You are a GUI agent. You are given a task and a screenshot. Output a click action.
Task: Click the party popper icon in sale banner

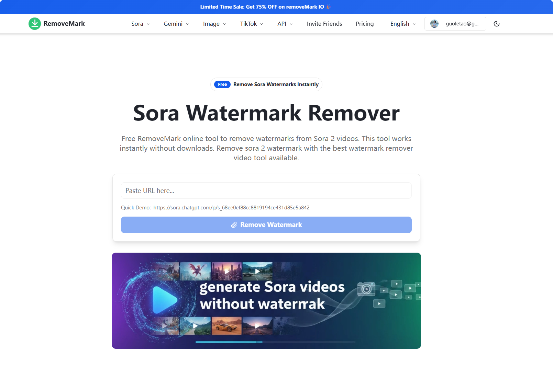point(329,7)
